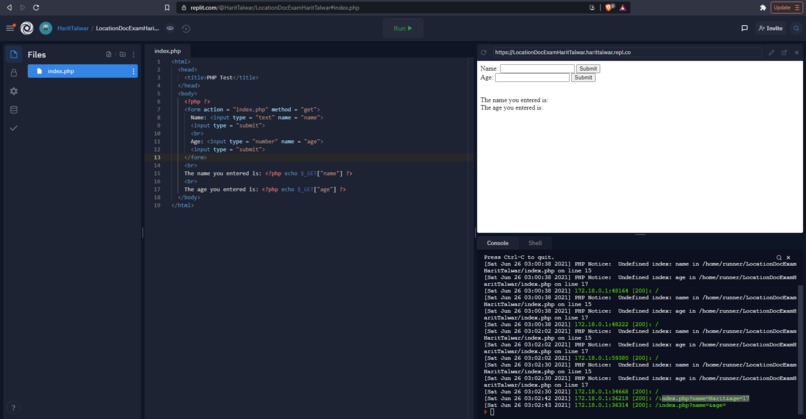Image resolution: width=806 pixels, height=419 pixels.
Task: Click the Submit button next to Age field
Action: tap(583, 78)
